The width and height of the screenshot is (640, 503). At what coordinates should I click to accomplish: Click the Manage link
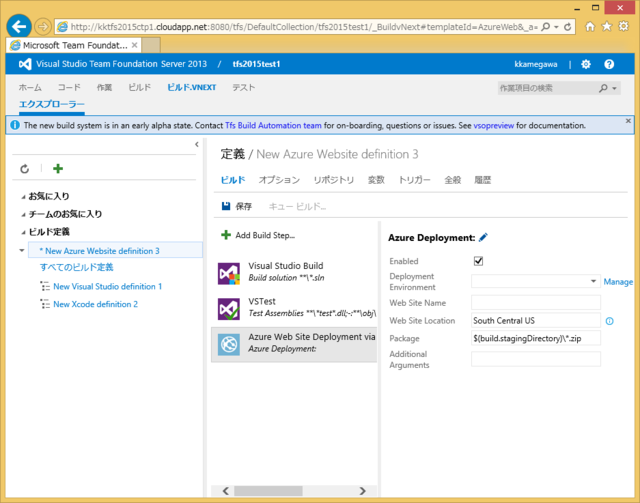point(618,282)
